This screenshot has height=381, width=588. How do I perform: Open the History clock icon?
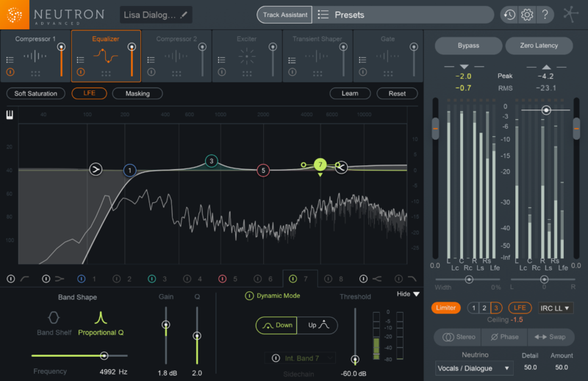click(x=509, y=15)
